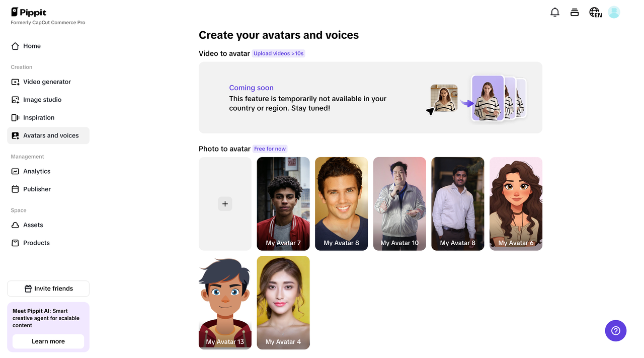Open Products page
The height and width of the screenshot is (358, 644).
coord(36,243)
